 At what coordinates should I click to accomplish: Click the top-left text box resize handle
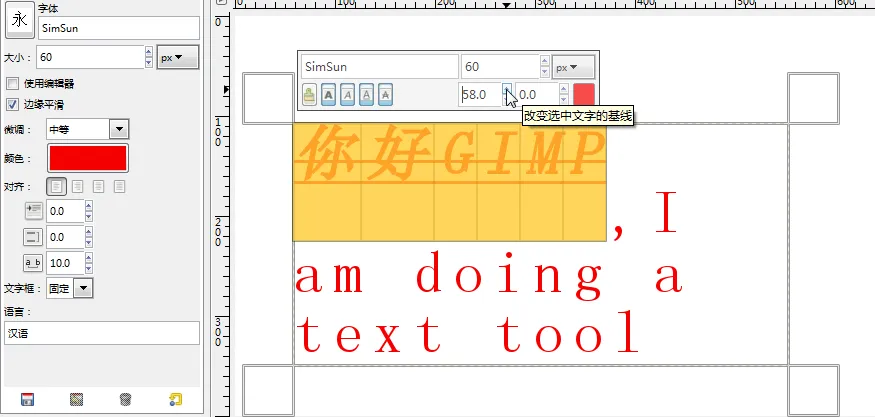pos(268,98)
